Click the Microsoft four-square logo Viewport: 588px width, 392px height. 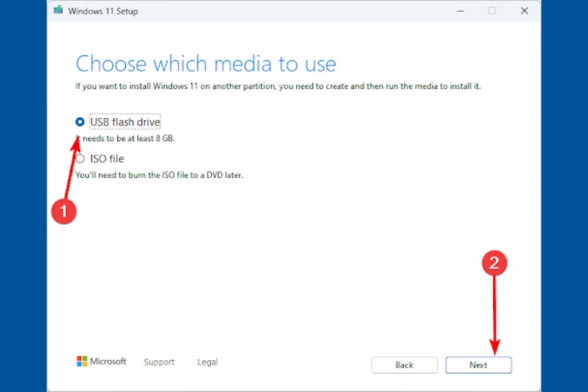[82, 362]
